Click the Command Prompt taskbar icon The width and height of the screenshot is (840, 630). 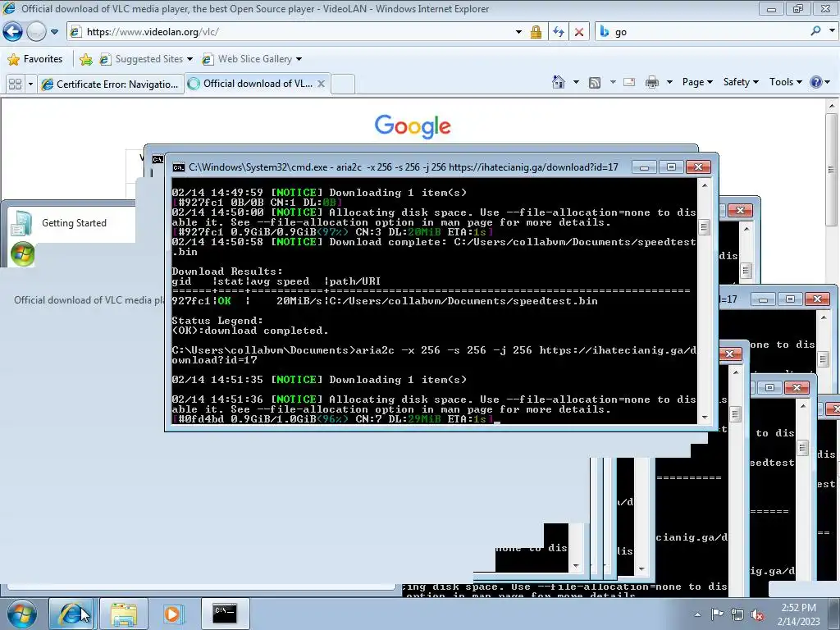[225, 614]
